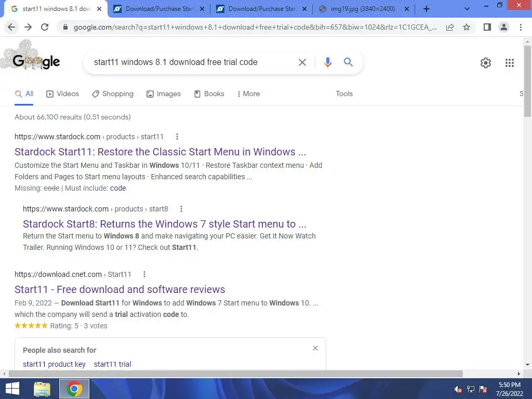Open File Explorer from the taskbar
The width and height of the screenshot is (532, 399).
(x=42, y=389)
